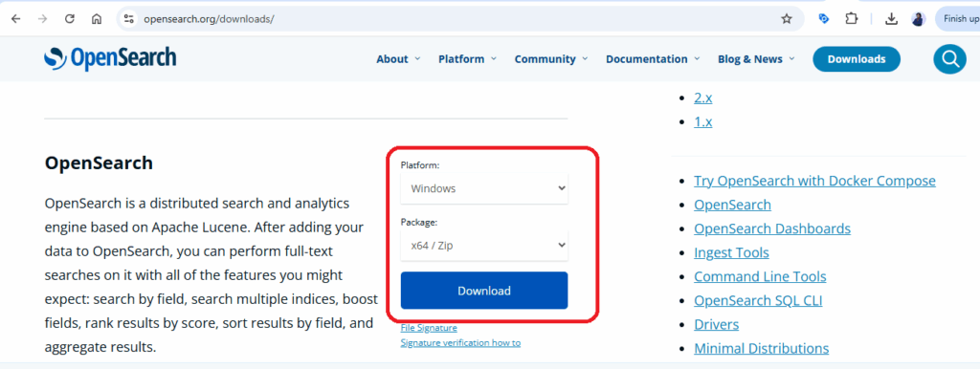Expand the Documentation menu
Image resolution: width=980 pixels, height=369 pixels.
click(x=653, y=59)
